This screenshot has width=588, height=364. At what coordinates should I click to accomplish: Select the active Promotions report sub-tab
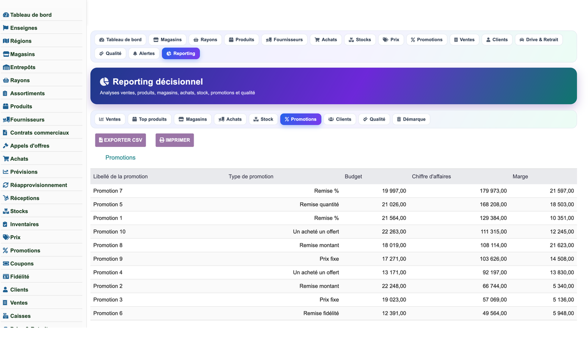pos(301,119)
